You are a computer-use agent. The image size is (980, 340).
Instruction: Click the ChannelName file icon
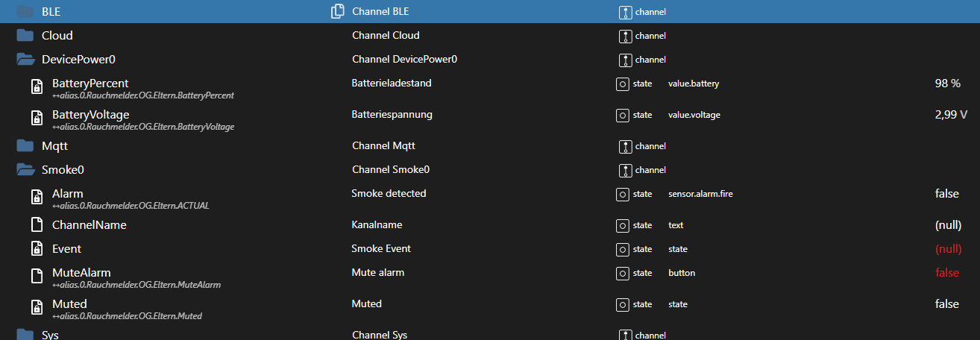click(37, 224)
